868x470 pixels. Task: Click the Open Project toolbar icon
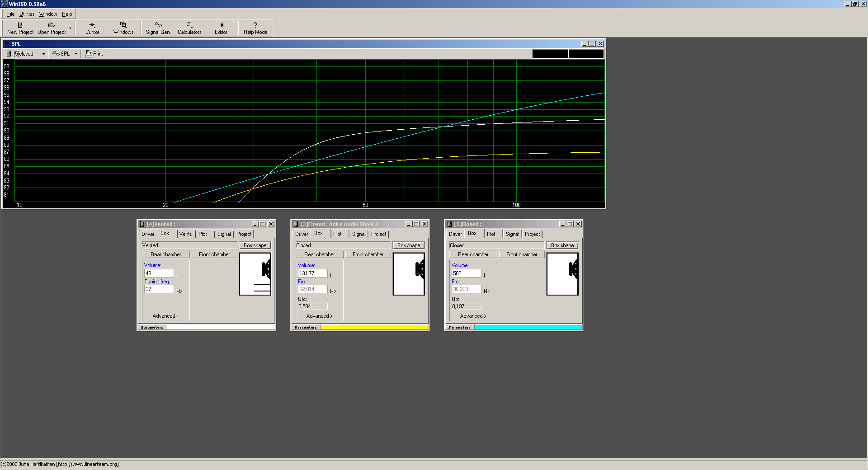[51, 25]
